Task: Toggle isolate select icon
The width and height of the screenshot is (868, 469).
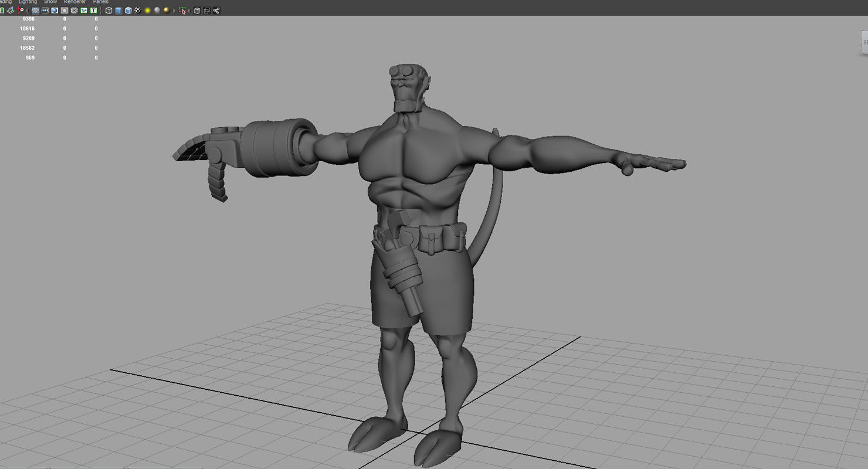Action: (x=182, y=11)
